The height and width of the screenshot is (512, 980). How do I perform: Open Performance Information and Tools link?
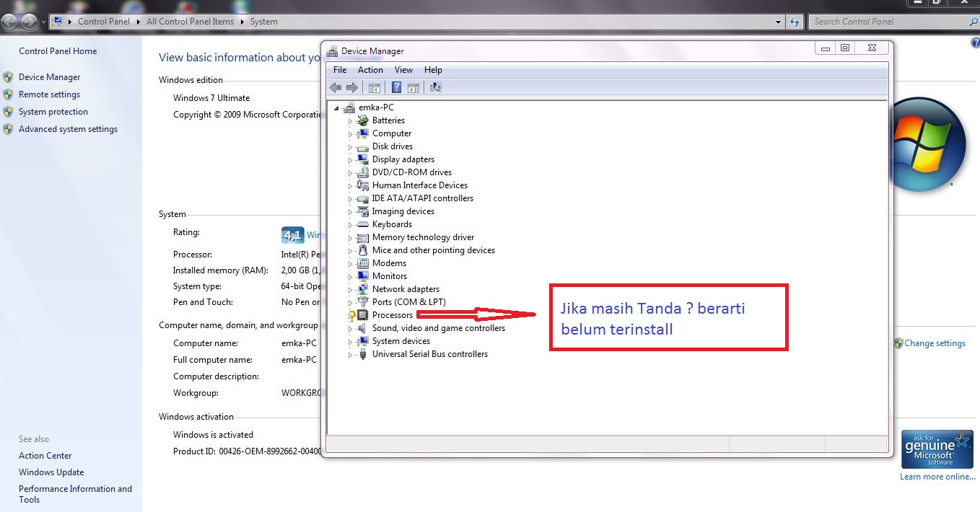click(75, 494)
